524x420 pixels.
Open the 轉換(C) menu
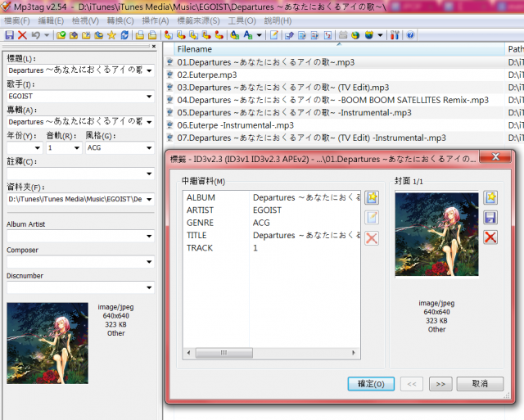120,20
